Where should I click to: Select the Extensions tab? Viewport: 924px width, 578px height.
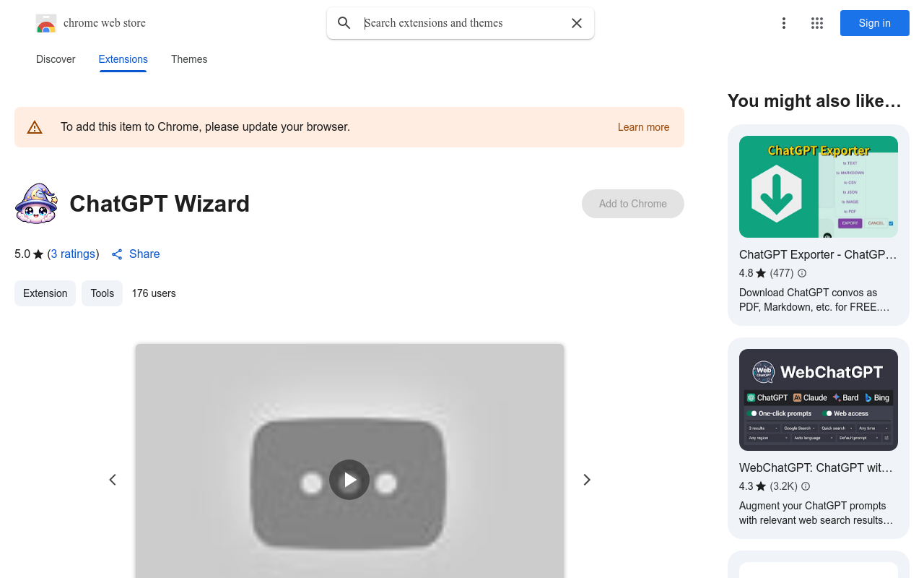(123, 59)
